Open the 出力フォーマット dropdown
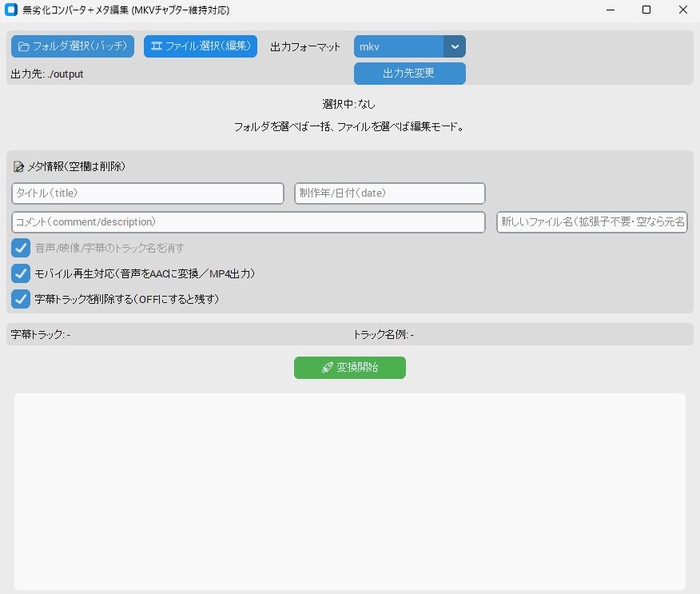The height and width of the screenshot is (594, 700). click(410, 46)
